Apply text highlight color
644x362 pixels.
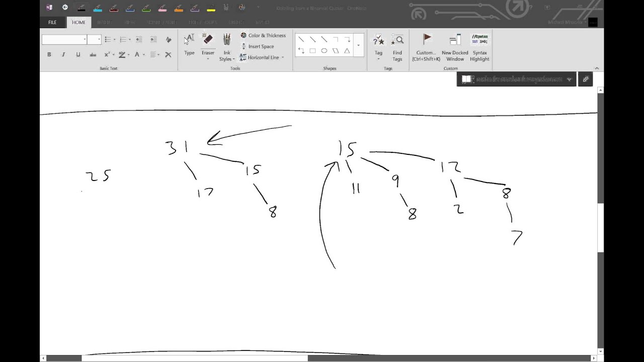122,54
